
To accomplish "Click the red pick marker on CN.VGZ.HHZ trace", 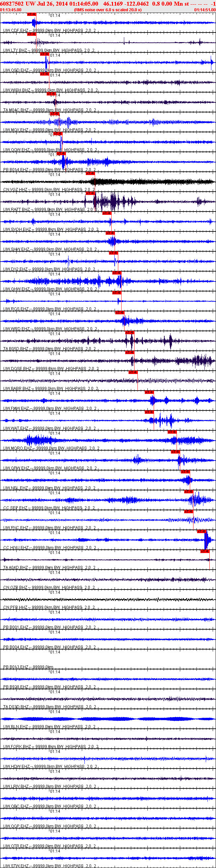I will tap(91, 173).
